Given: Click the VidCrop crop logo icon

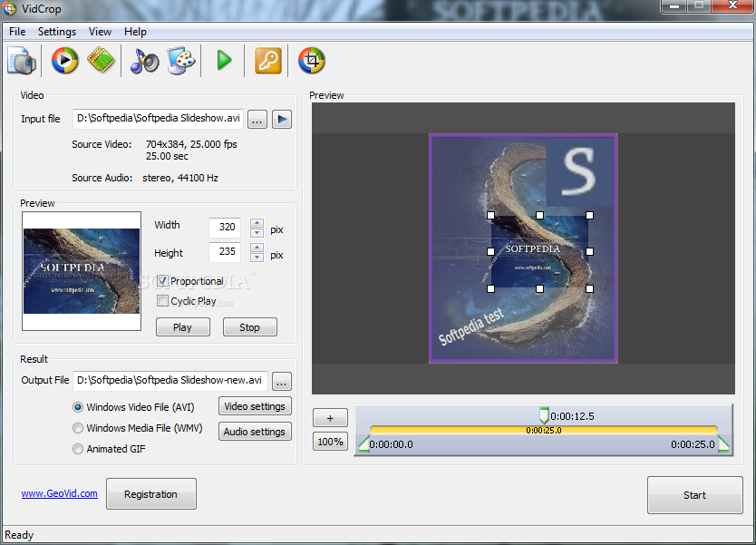Looking at the screenshot, I should point(312,61).
